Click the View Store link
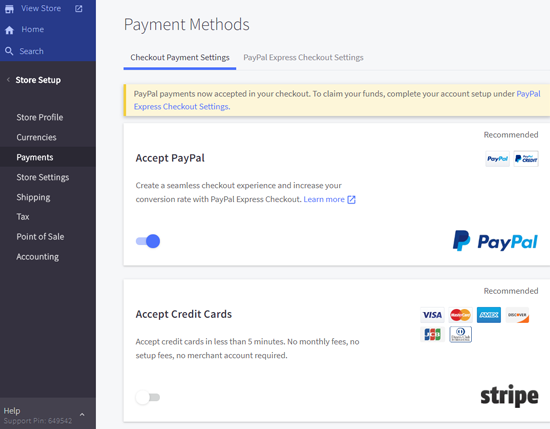 click(x=41, y=8)
